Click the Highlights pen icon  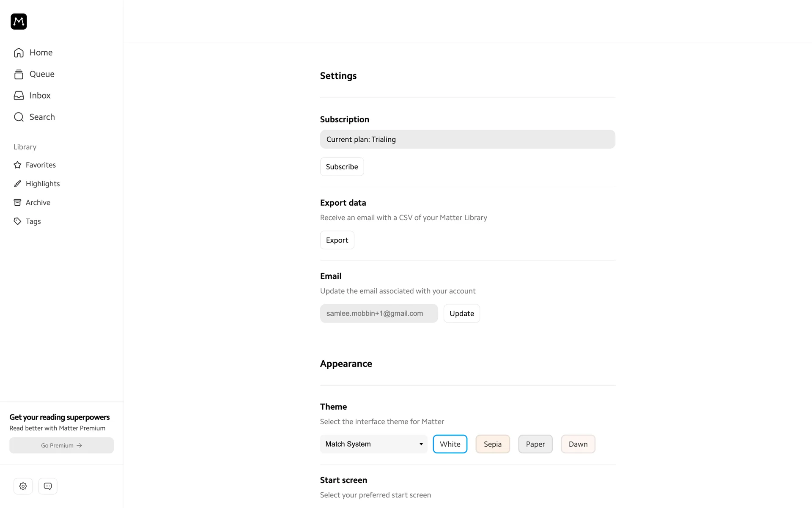(x=17, y=184)
